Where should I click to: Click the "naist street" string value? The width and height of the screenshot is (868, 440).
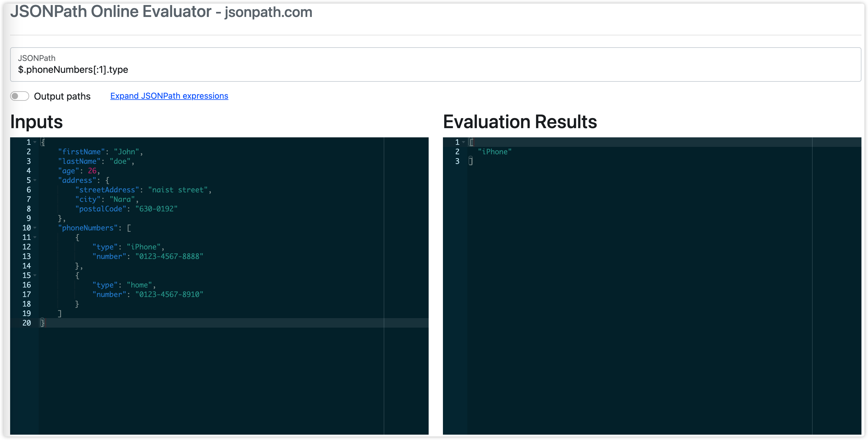[178, 190]
